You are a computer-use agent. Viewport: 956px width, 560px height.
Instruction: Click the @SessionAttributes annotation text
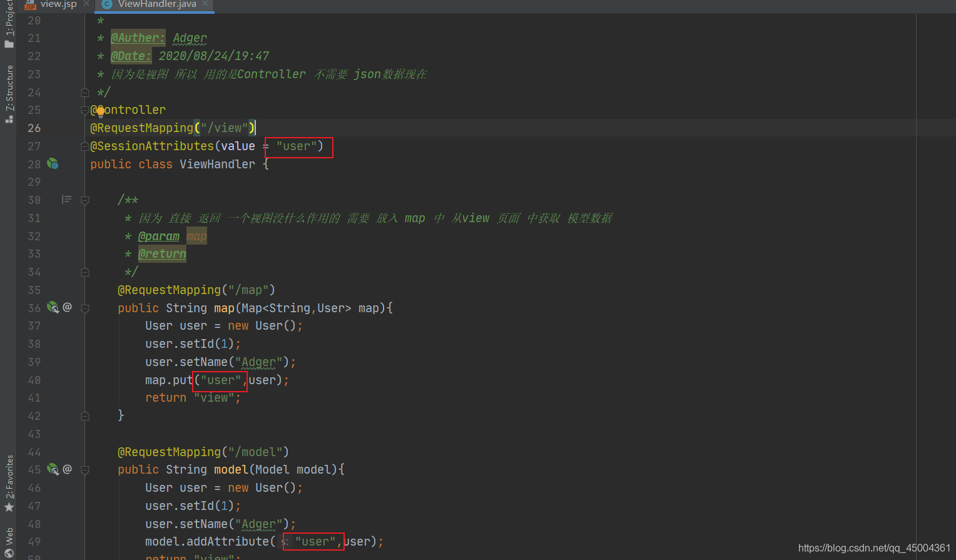point(152,146)
